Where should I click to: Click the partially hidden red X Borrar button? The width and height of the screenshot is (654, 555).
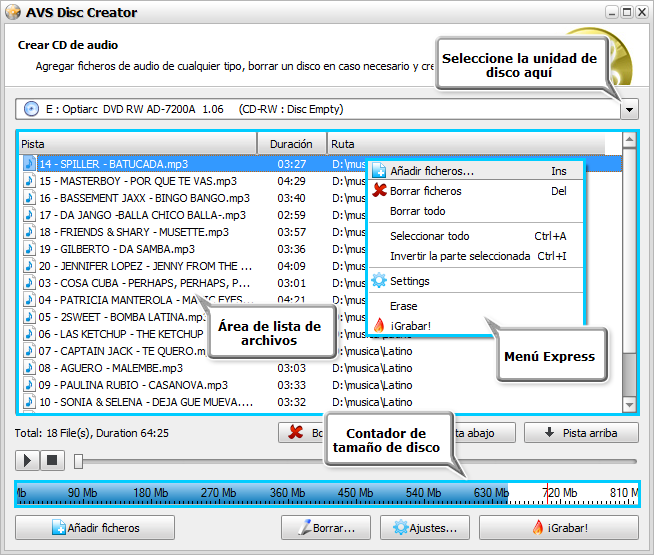pyautogui.click(x=302, y=433)
